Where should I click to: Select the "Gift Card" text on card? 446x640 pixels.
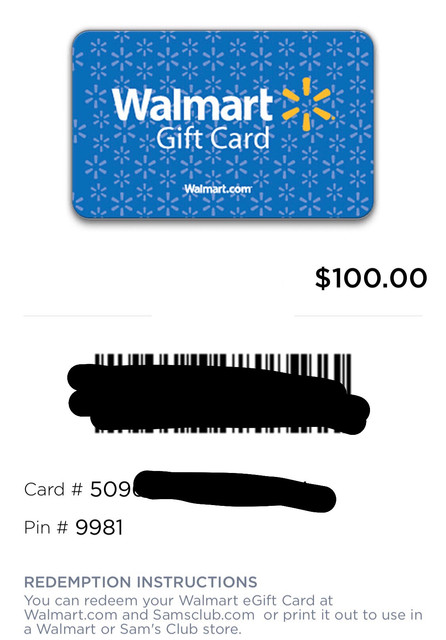point(213,138)
